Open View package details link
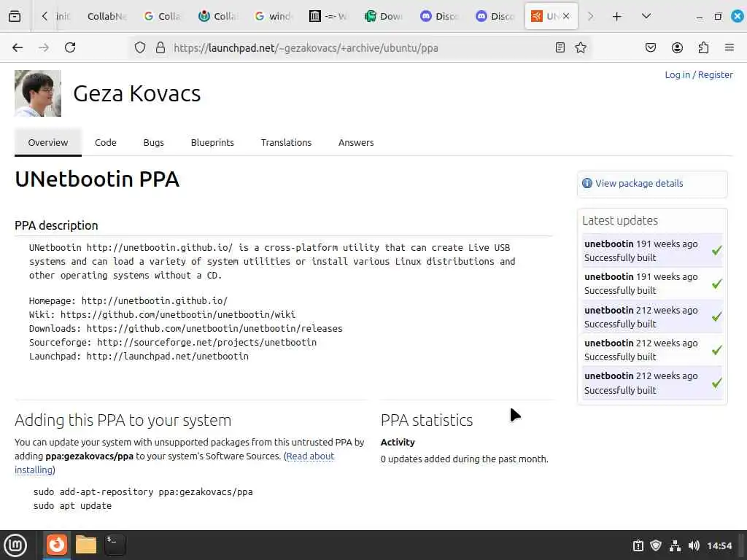 (639, 183)
